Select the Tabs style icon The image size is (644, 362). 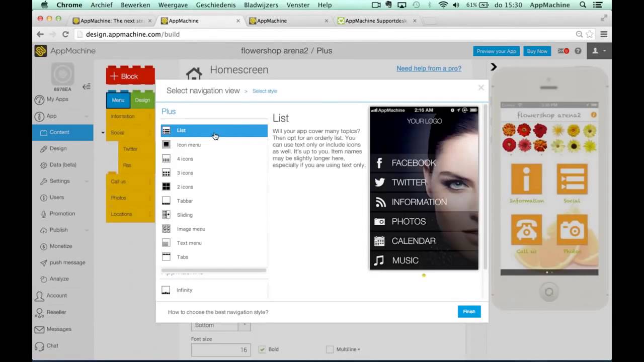point(166,257)
